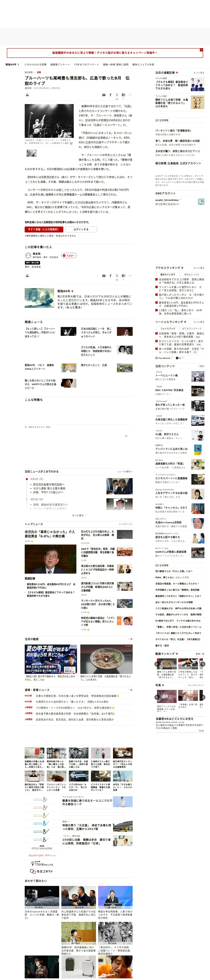The height and width of the screenshot is (980, 210).
Task: Open 75年までのアンケート nav item
Action: tap(86, 64)
